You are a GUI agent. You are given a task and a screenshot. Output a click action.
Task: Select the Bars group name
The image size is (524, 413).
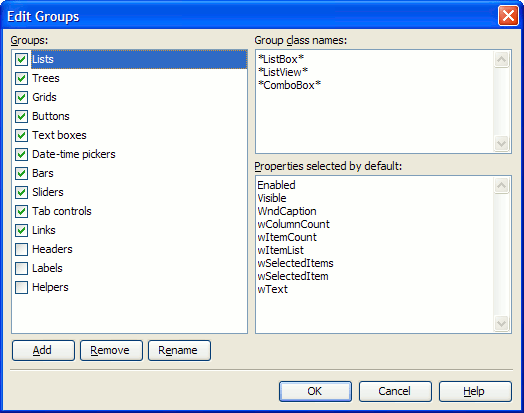(x=43, y=173)
